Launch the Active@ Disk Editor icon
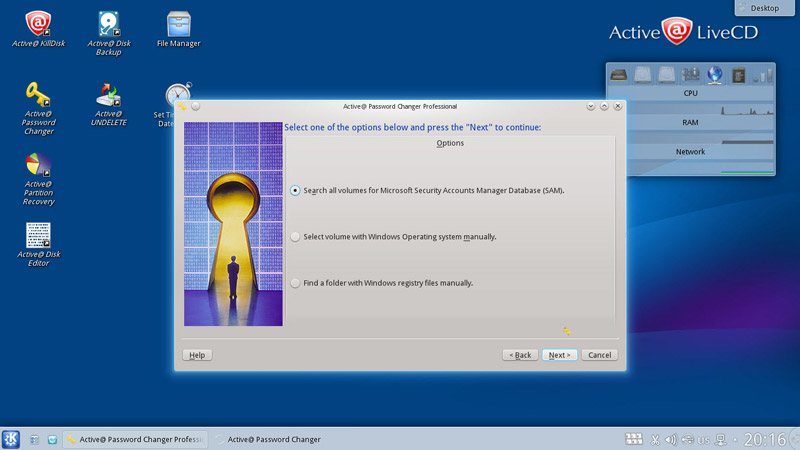 click(38, 236)
